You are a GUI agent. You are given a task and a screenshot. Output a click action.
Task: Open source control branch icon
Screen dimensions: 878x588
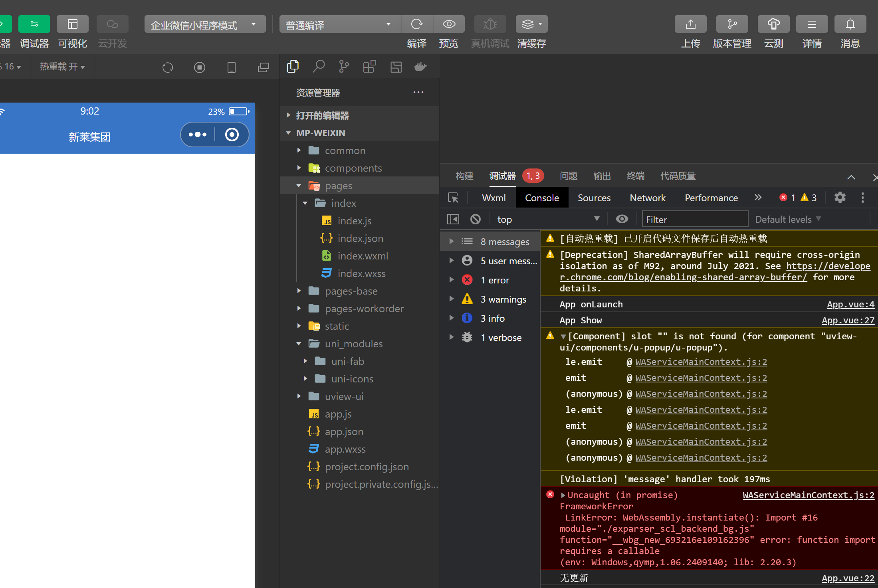click(343, 67)
